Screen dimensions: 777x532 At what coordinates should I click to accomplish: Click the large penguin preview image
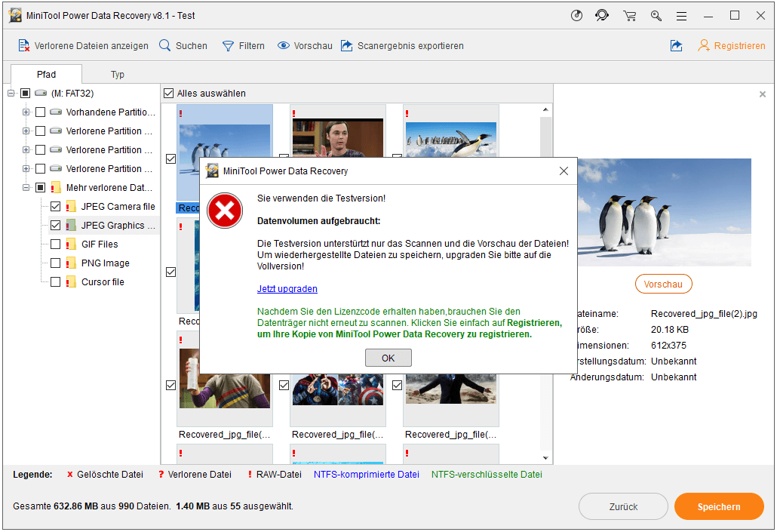click(664, 212)
